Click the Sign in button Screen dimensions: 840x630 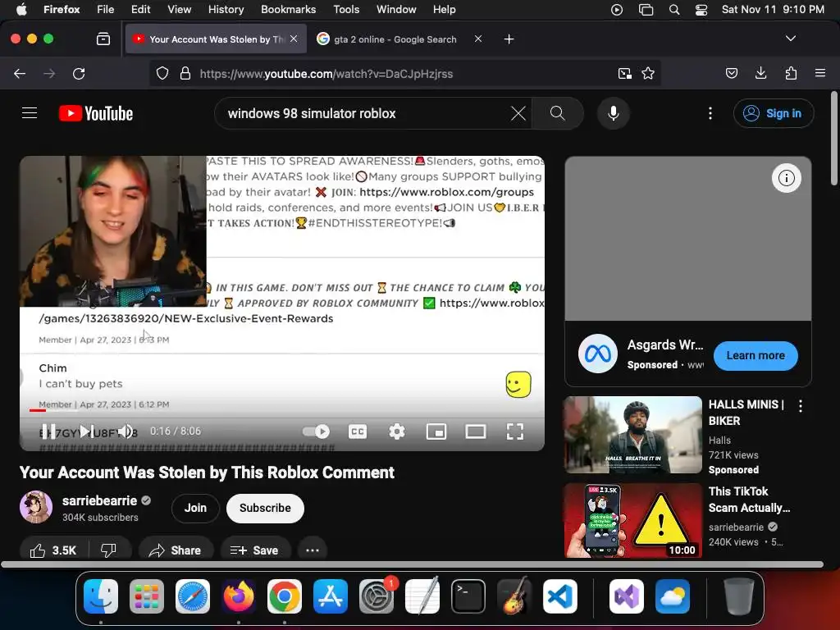click(x=774, y=113)
